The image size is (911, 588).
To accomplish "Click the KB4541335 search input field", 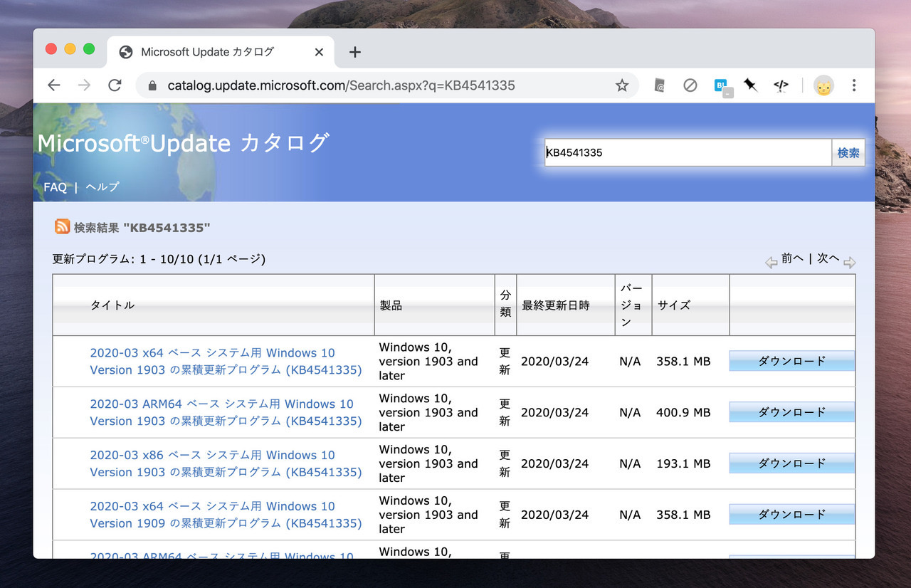I will tap(687, 152).
